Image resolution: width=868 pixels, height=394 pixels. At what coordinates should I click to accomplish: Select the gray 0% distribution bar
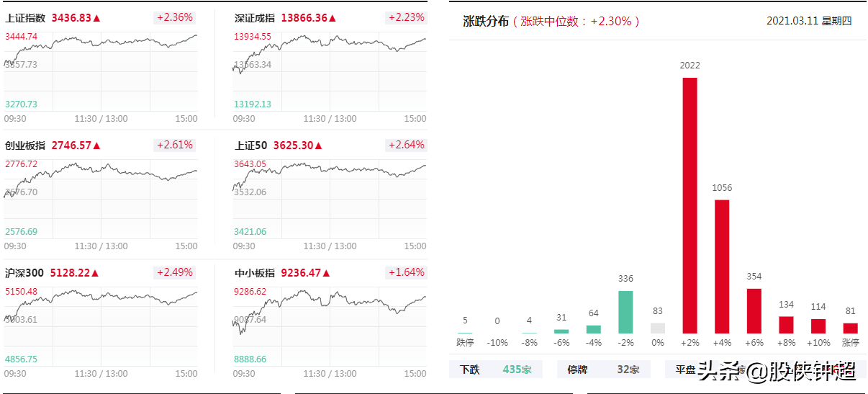658,328
